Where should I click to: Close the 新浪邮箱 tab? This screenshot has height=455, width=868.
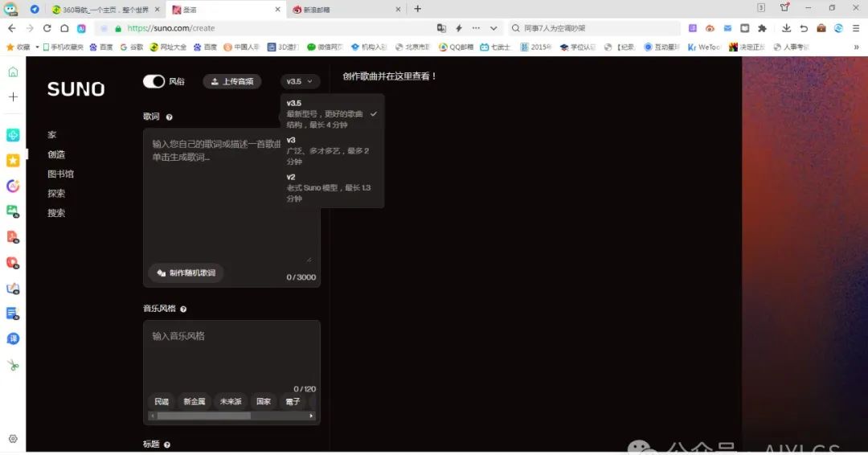(x=398, y=10)
